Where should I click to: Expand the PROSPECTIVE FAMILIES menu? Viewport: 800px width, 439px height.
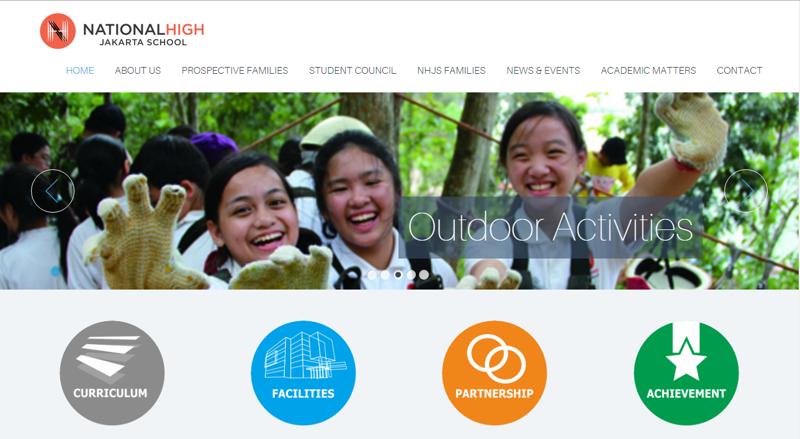(235, 70)
